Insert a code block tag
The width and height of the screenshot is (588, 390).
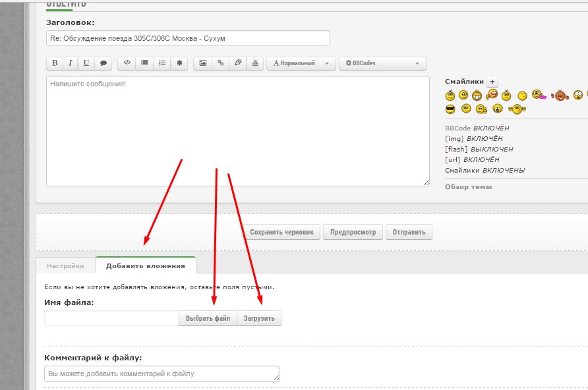tap(127, 63)
